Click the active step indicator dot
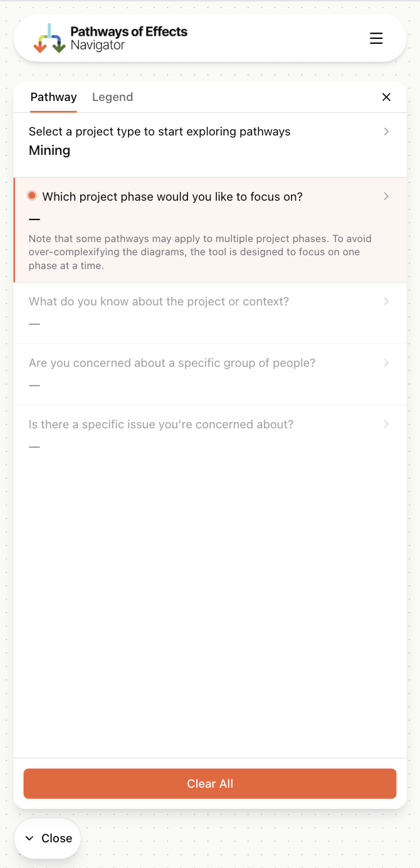This screenshot has width=420, height=868. tap(31, 195)
